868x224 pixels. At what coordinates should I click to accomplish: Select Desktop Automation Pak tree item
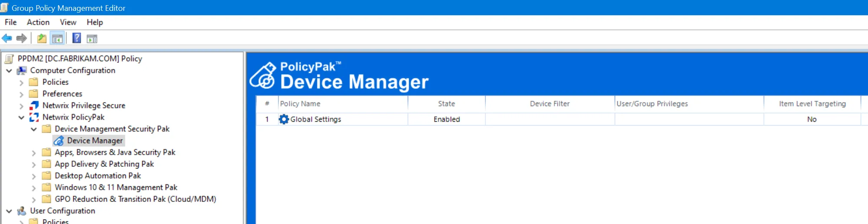click(x=98, y=175)
